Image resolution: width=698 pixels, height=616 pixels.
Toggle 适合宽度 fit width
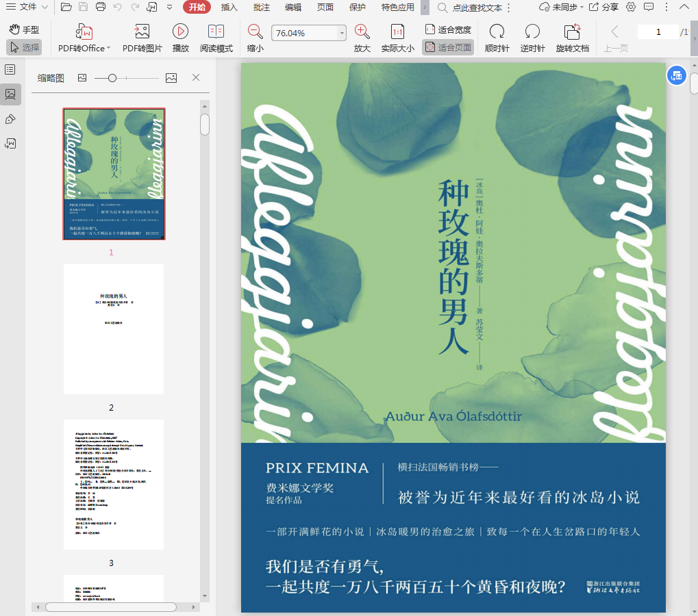448,30
